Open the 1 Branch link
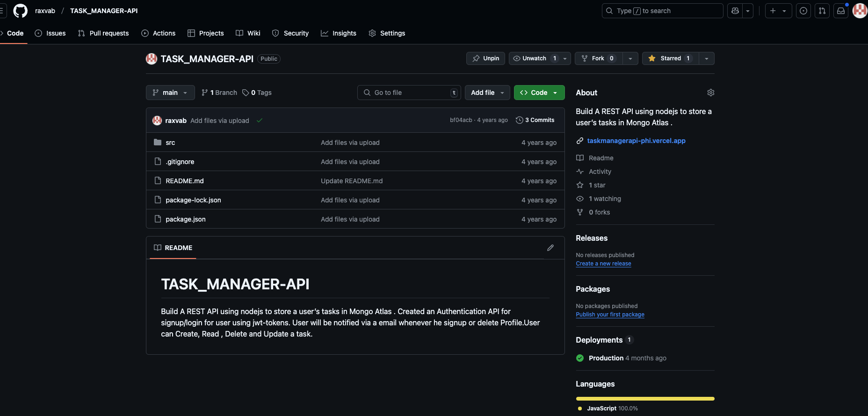 [x=219, y=93]
